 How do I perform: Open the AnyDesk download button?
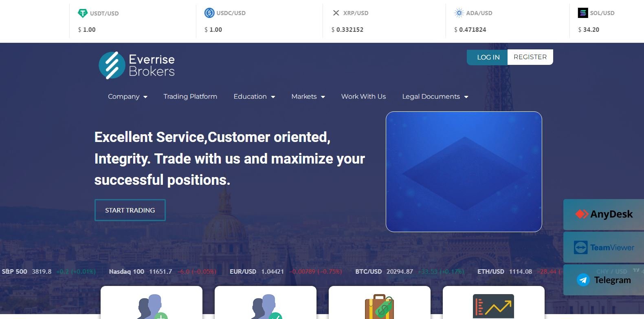click(604, 214)
